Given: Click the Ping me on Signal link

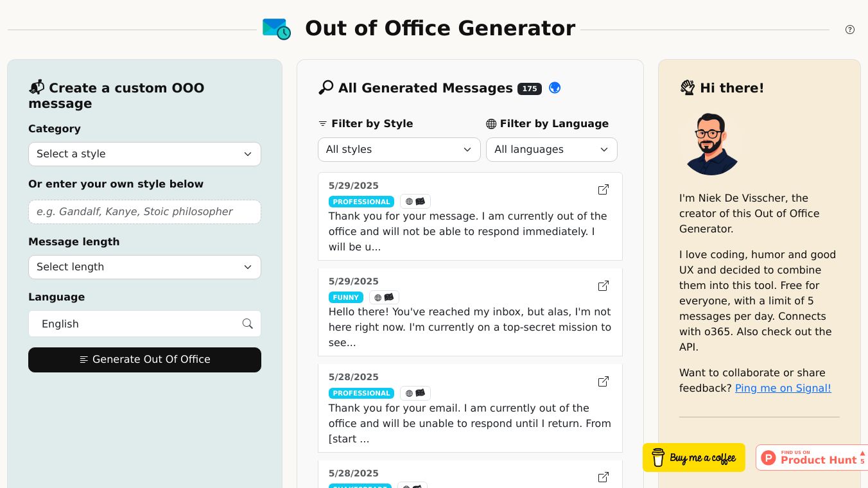Looking at the screenshot, I should click(x=783, y=388).
